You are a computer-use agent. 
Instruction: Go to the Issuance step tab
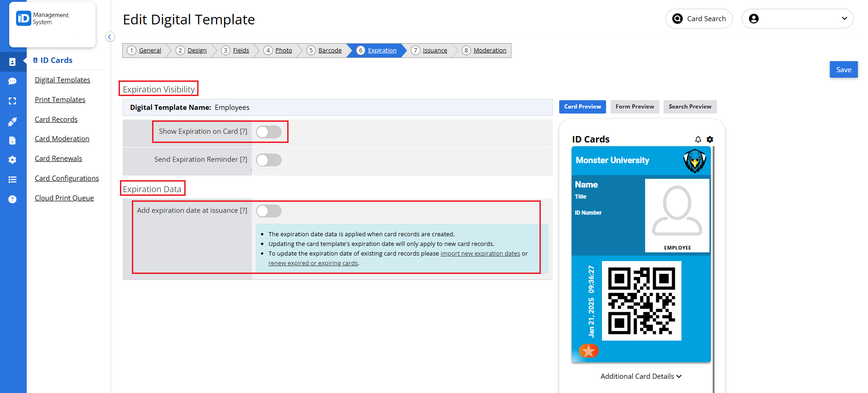pyautogui.click(x=430, y=51)
